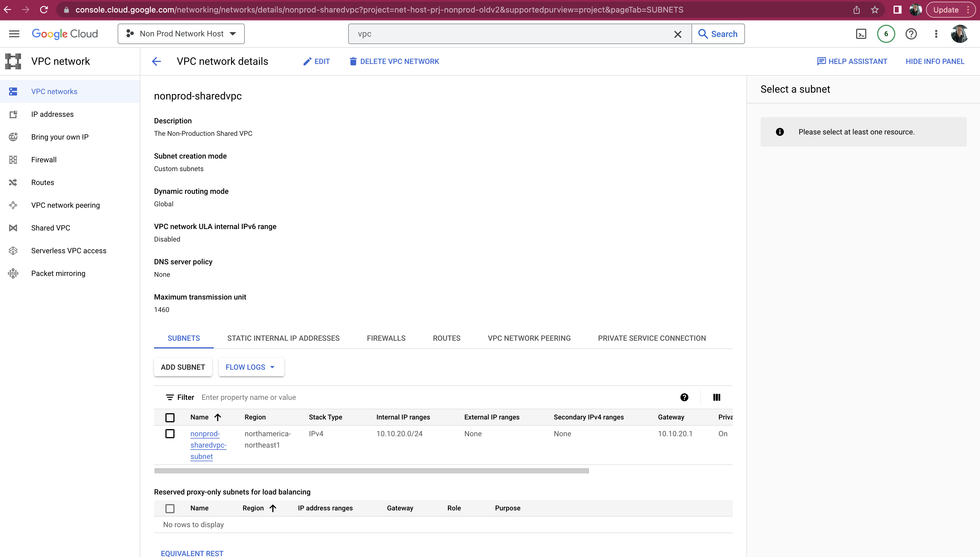Click the filter help icon in table

(x=684, y=397)
